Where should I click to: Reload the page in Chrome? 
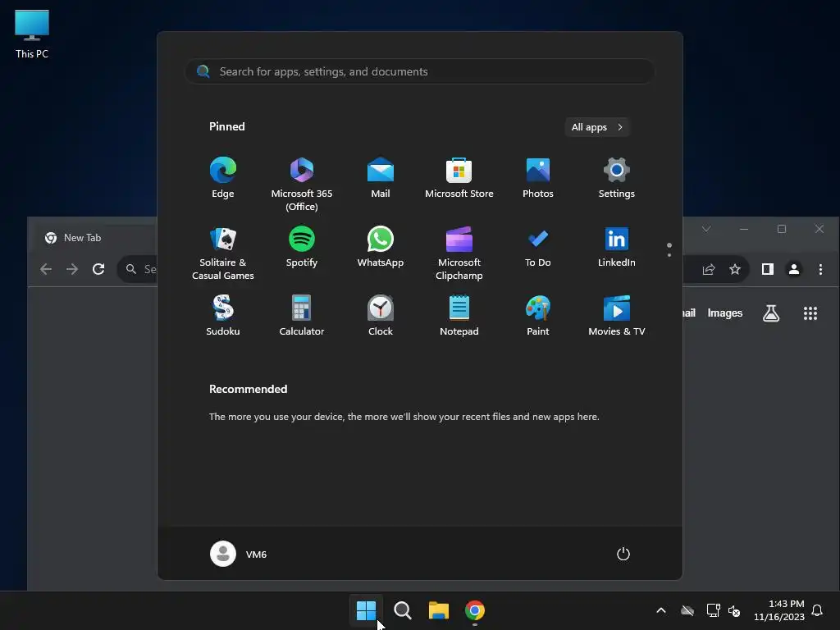(98, 269)
